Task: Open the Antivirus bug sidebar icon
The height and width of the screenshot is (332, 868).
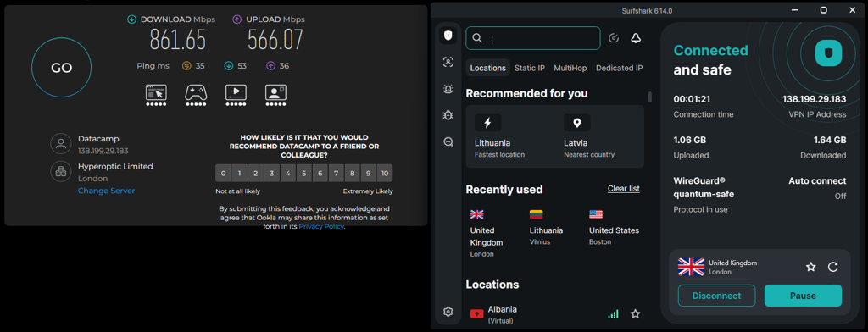Action: [x=448, y=115]
